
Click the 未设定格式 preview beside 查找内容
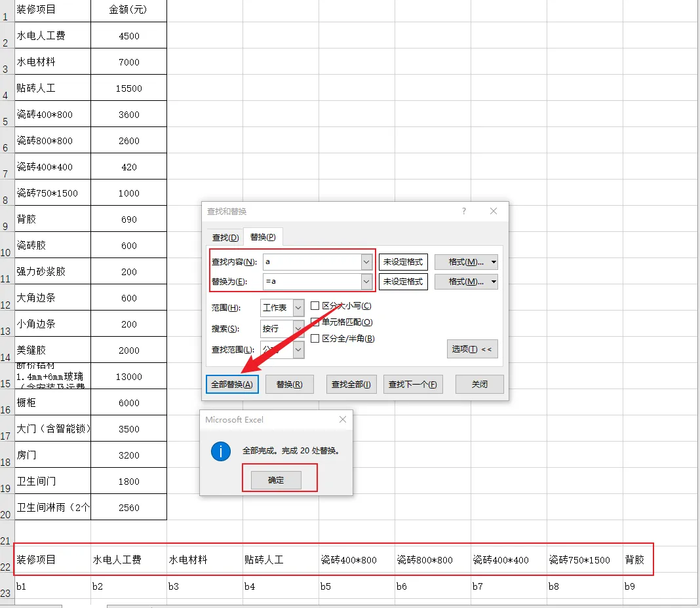tap(403, 262)
